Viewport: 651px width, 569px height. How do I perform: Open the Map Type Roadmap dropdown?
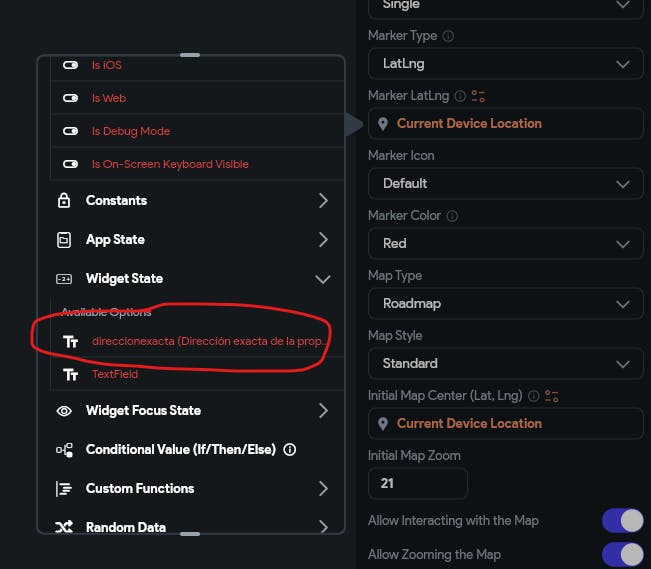505,303
